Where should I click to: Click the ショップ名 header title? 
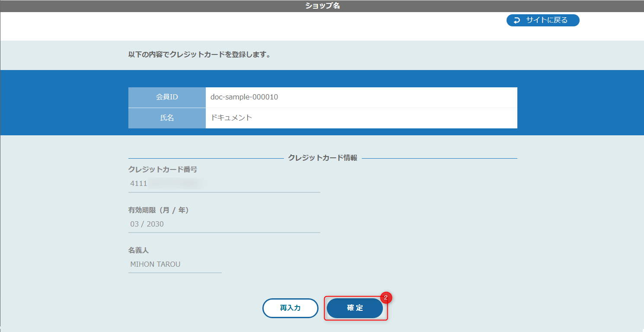click(322, 6)
